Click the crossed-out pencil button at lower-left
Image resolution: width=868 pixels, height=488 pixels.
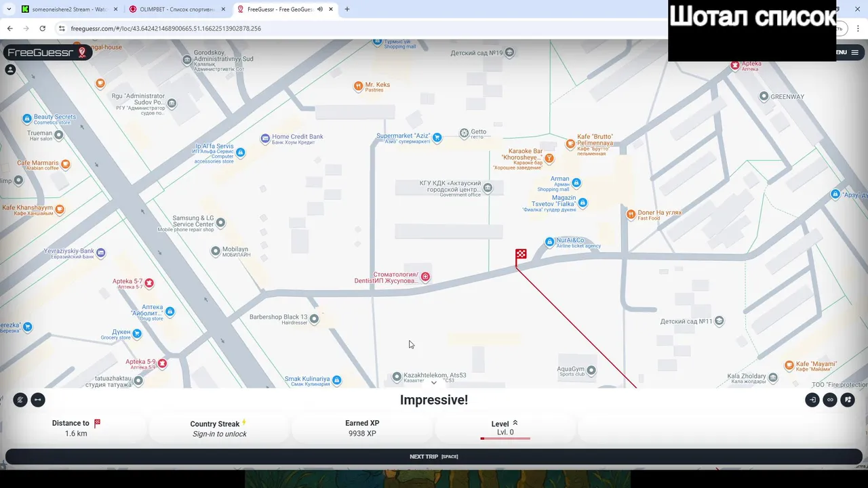point(20,400)
